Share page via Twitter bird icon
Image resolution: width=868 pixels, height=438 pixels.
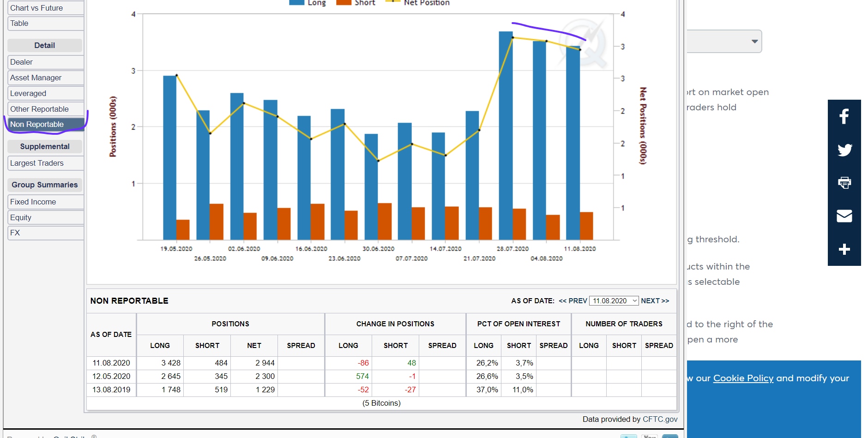click(x=844, y=150)
